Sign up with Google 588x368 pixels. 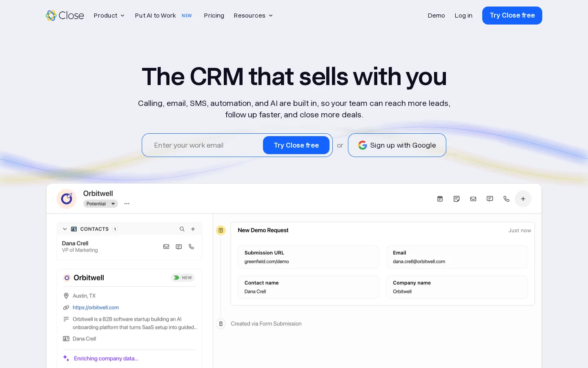397,145
